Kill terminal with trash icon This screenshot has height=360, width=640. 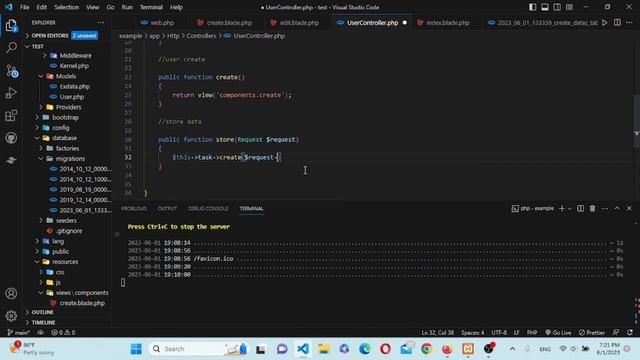point(592,209)
